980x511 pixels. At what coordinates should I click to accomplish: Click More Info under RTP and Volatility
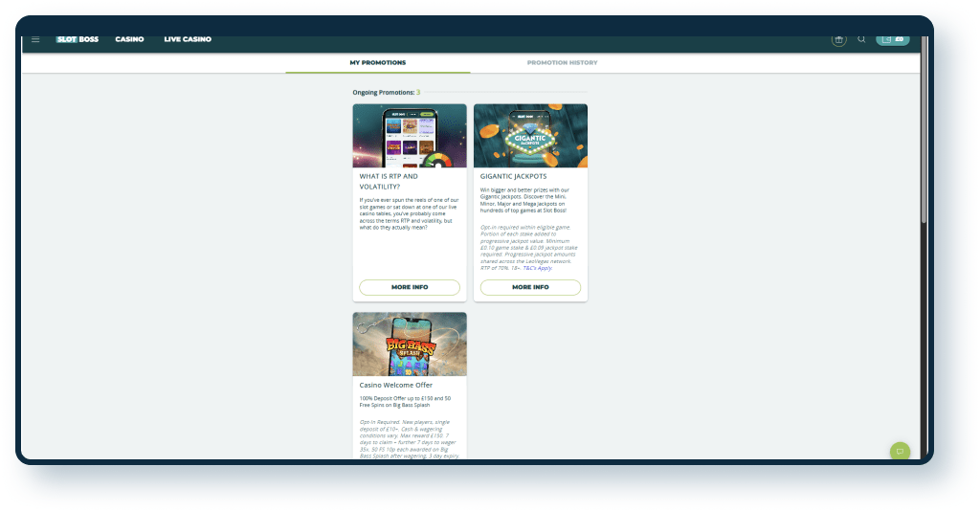point(410,287)
